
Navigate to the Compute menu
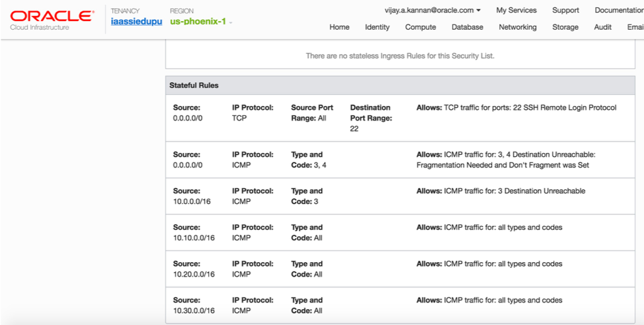421,27
